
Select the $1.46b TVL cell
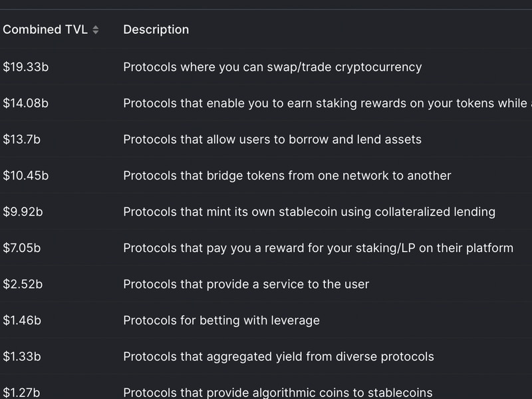22,321
